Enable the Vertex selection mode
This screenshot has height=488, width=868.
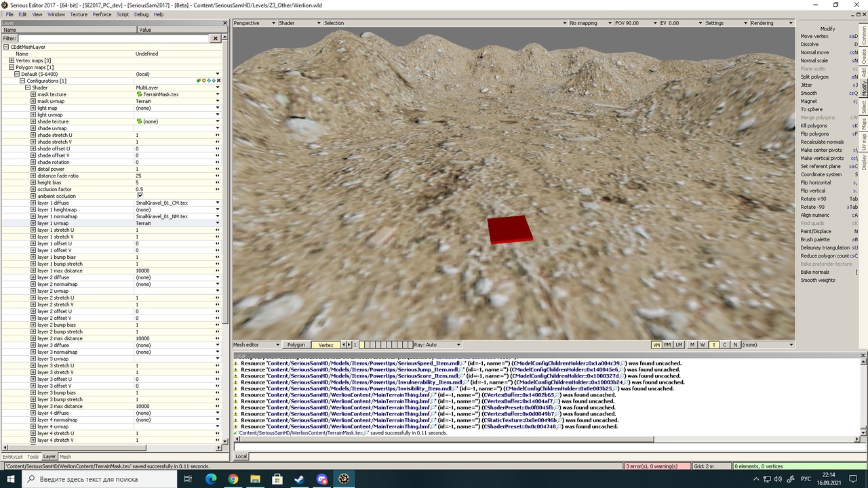[325, 345]
